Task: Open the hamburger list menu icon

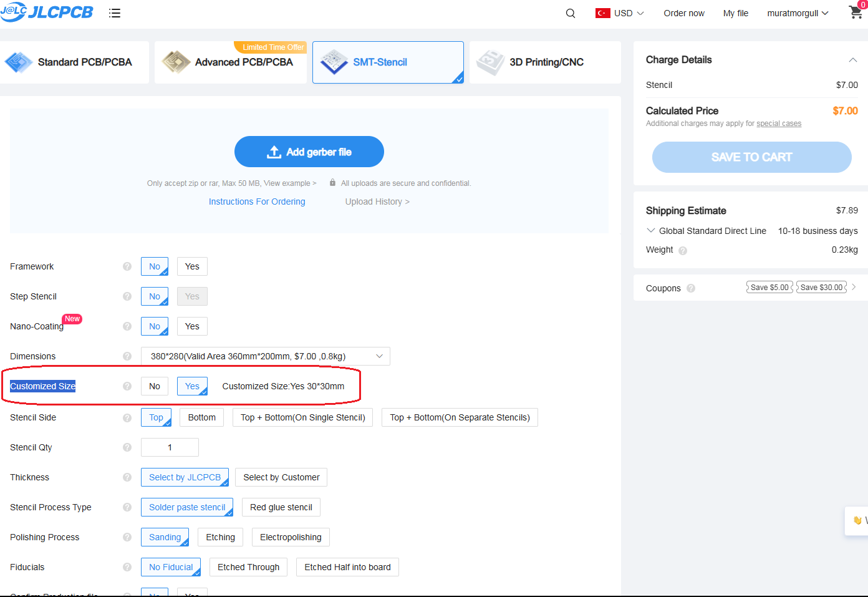Action: click(x=115, y=13)
